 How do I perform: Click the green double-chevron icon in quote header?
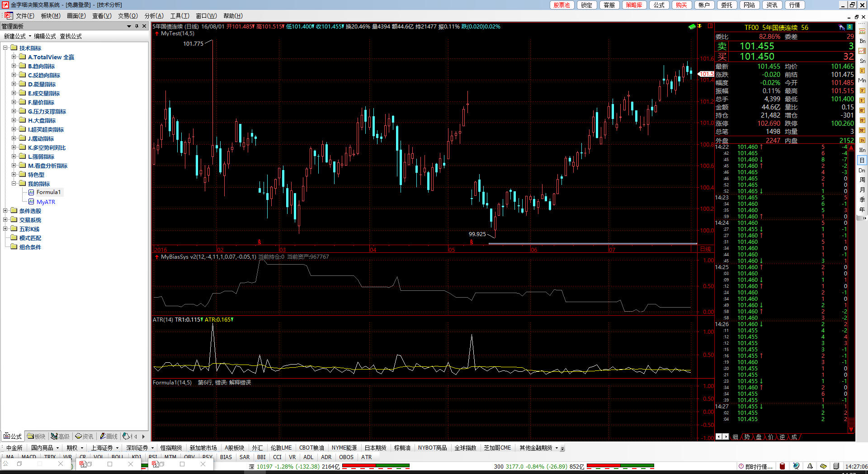(850, 27)
